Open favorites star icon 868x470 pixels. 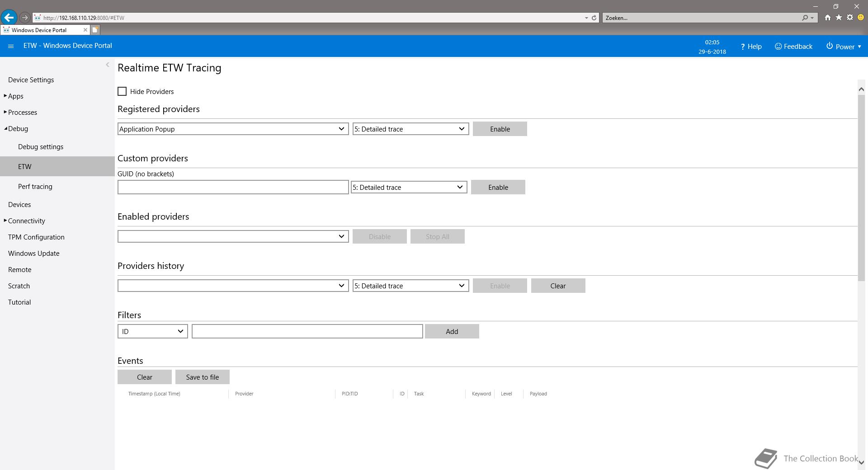tap(839, 18)
